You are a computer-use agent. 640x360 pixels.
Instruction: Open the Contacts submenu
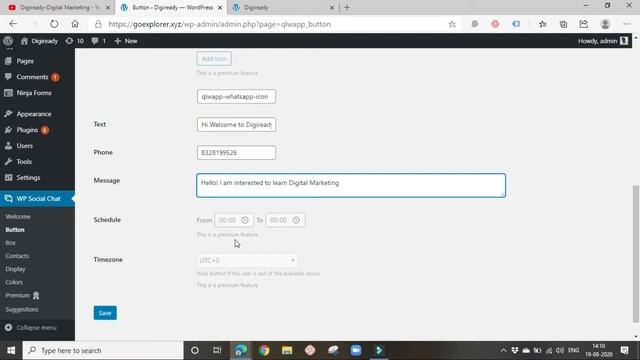click(17, 256)
